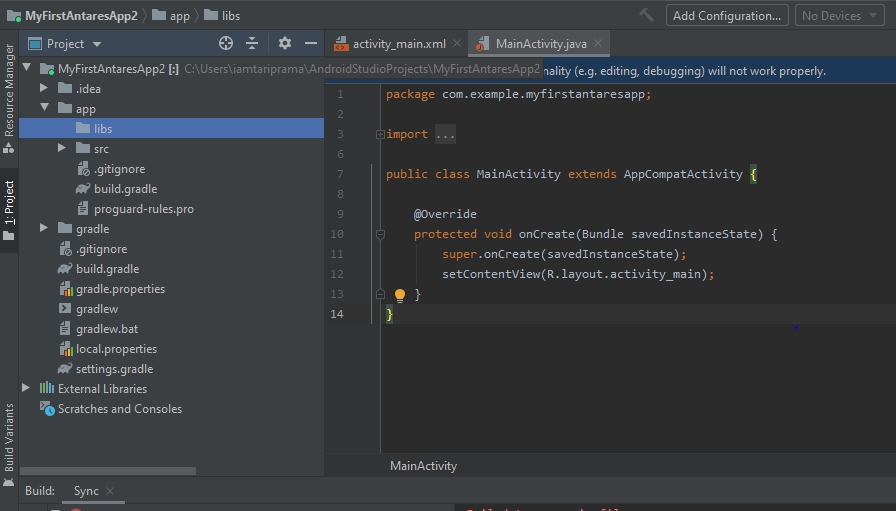
Task: Collapse the app folder
Action: click(44, 109)
